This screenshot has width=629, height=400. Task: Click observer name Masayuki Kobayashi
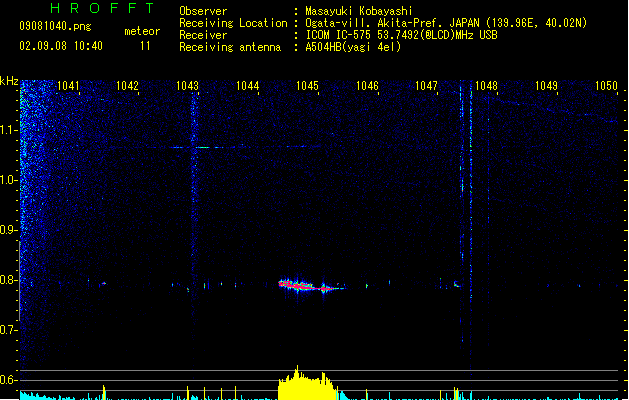coord(359,11)
